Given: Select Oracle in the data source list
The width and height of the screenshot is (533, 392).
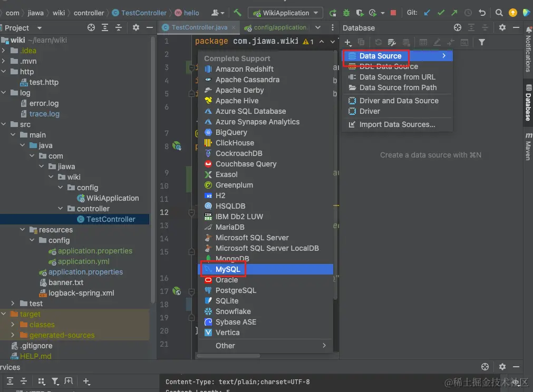Looking at the screenshot, I should pyautogui.click(x=266, y=280).
